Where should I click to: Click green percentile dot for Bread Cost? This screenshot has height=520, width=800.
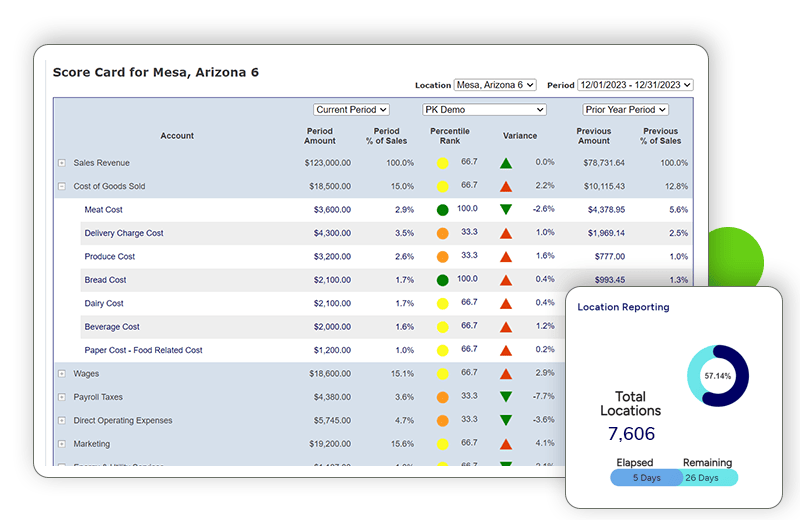tap(442, 280)
